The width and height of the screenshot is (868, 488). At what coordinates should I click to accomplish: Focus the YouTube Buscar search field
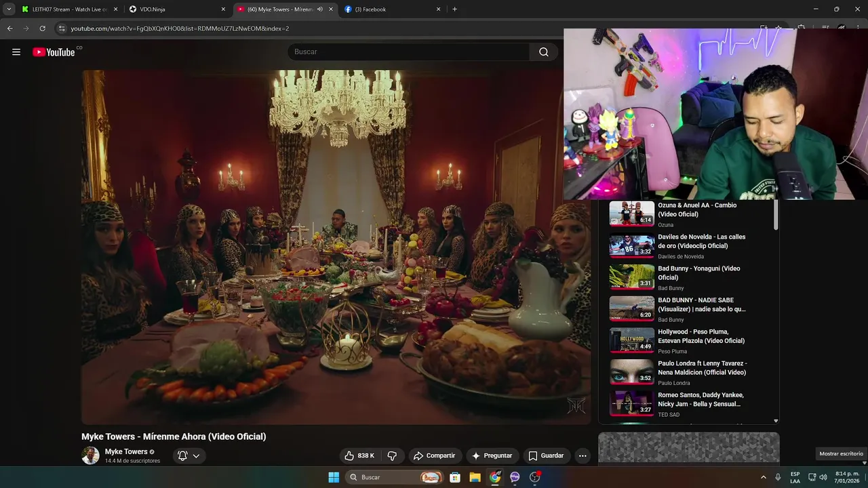[408, 52]
